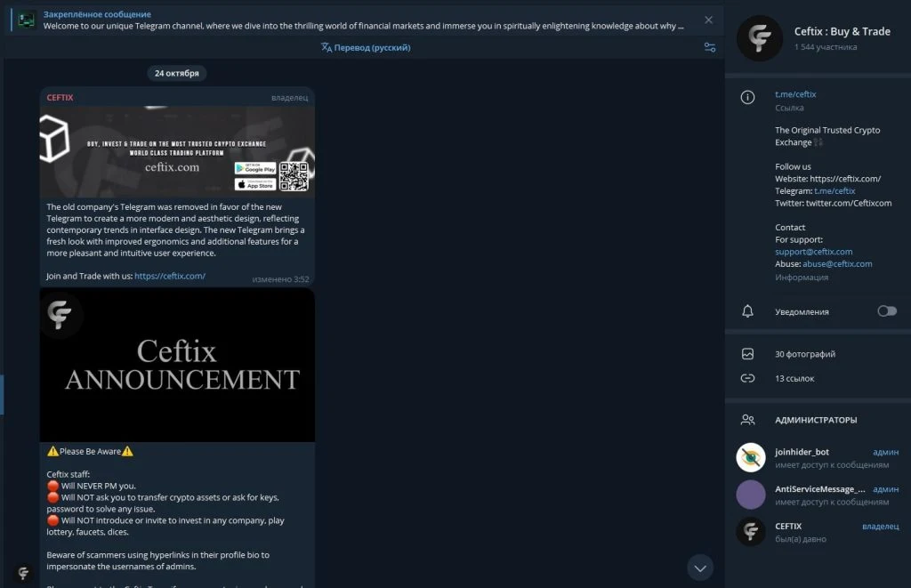Click the photos icon in media list
The image size is (911, 588).
click(x=747, y=354)
